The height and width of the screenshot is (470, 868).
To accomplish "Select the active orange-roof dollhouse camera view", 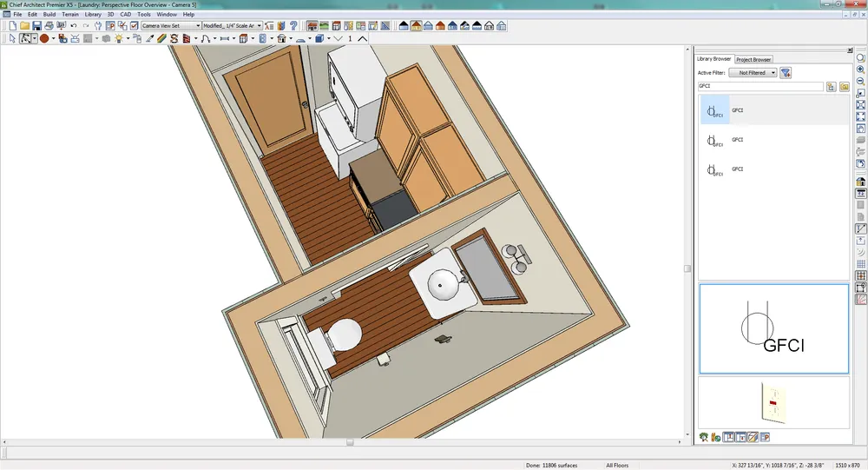I will click(x=416, y=26).
